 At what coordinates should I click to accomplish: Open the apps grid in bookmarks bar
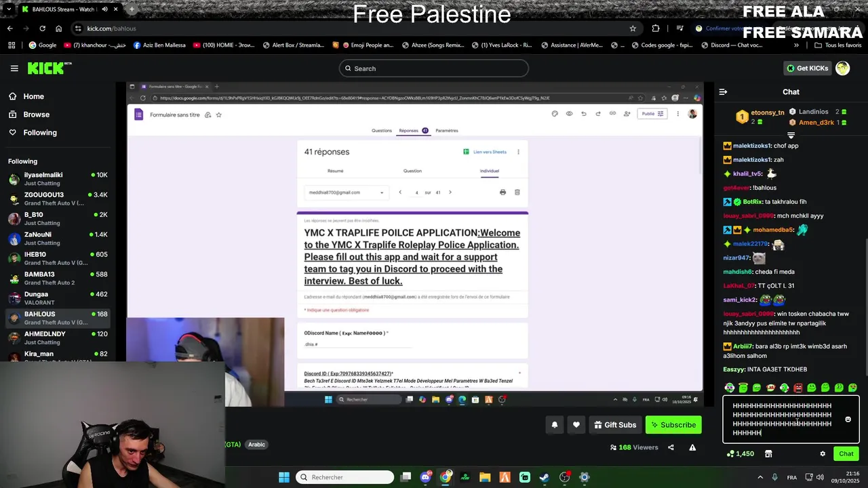(x=12, y=45)
